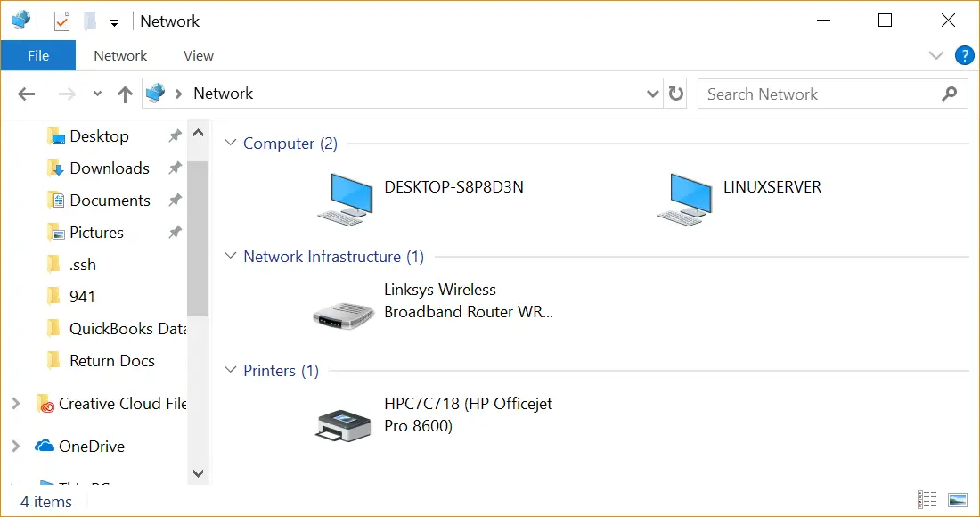This screenshot has width=980, height=517.
Task: Open the address bar history dropdown
Action: tap(652, 94)
